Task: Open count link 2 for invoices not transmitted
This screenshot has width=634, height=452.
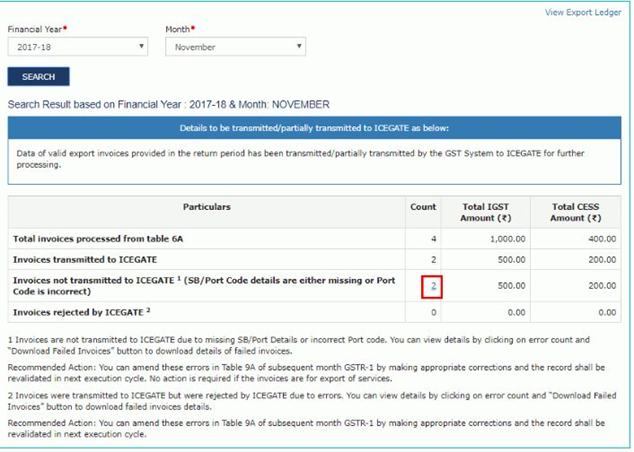Action: pos(433,286)
